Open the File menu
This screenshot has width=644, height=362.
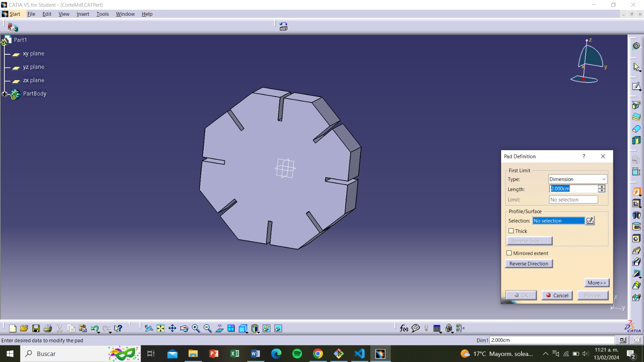[31, 14]
